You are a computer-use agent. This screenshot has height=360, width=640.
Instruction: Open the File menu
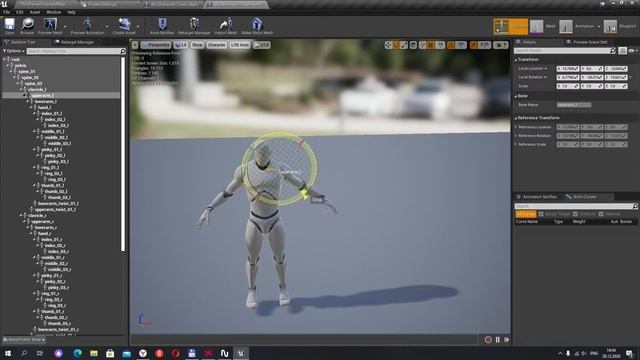(x=7, y=12)
